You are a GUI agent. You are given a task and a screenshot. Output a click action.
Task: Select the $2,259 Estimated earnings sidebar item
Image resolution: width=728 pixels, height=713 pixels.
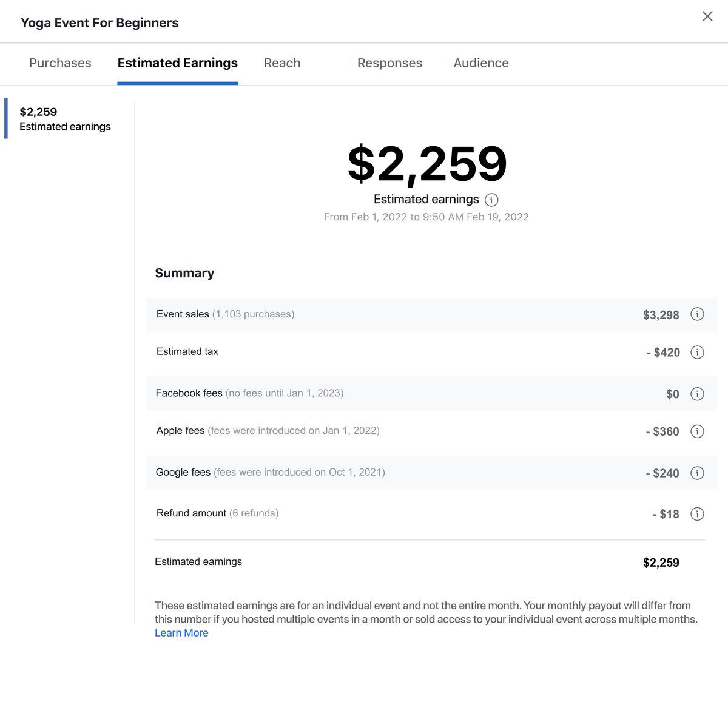(x=65, y=119)
